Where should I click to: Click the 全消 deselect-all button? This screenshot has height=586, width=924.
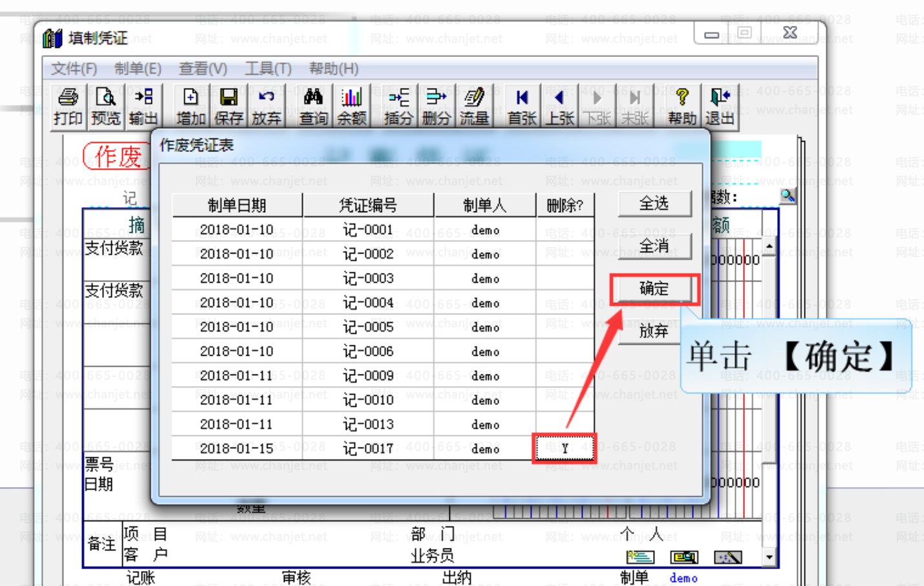pyautogui.click(x=654, y=246)
